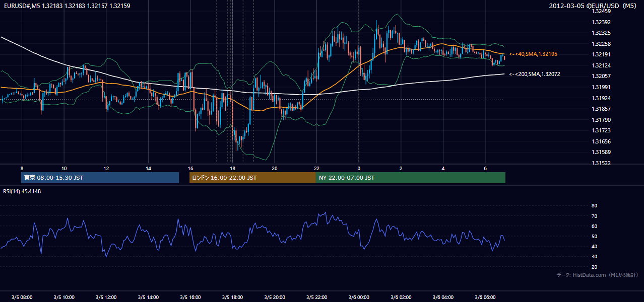
Task: Click price axis label 1.32459
Action: coord(601,11)
